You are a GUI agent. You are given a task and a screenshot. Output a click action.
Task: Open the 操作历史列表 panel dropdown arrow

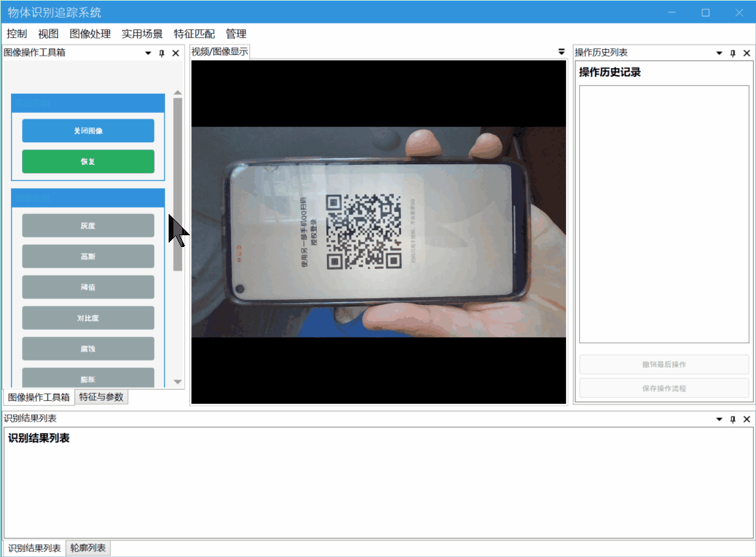click(719, 53)
